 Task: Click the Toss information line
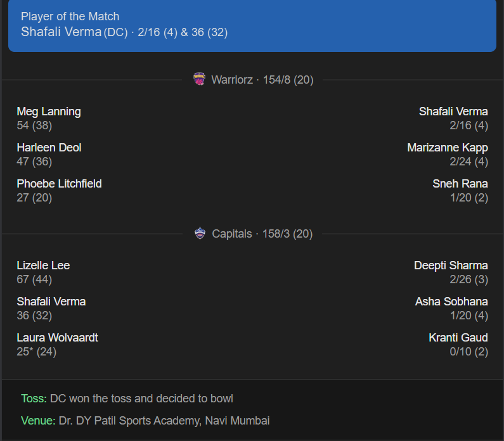pos(127,399)
